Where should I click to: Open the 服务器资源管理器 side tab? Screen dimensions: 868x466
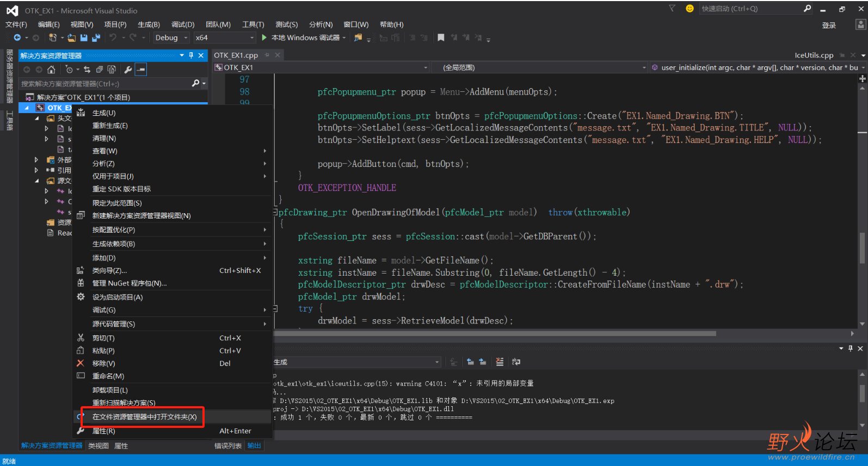point(9,76)
